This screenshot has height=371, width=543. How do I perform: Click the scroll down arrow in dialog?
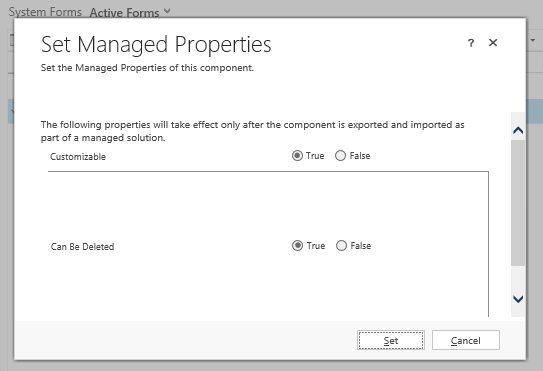518,299
